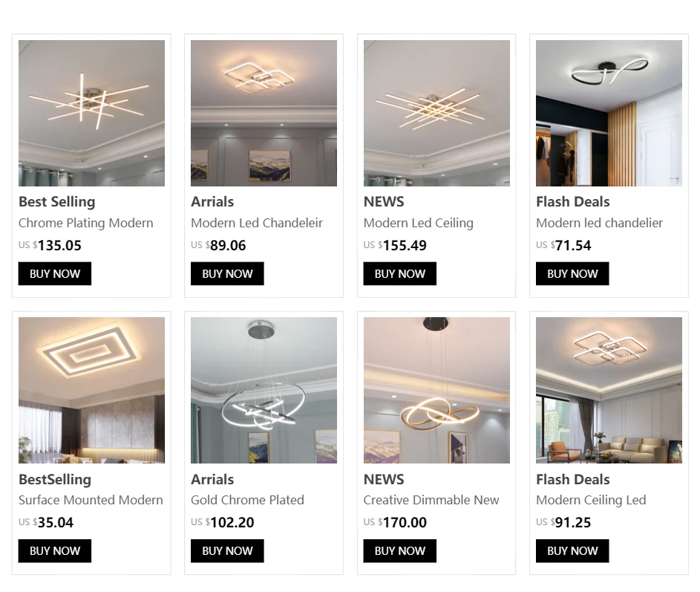Click the Chrome Plating Modern title link
This screenshot has width=700, height=592.
point(85,223)
